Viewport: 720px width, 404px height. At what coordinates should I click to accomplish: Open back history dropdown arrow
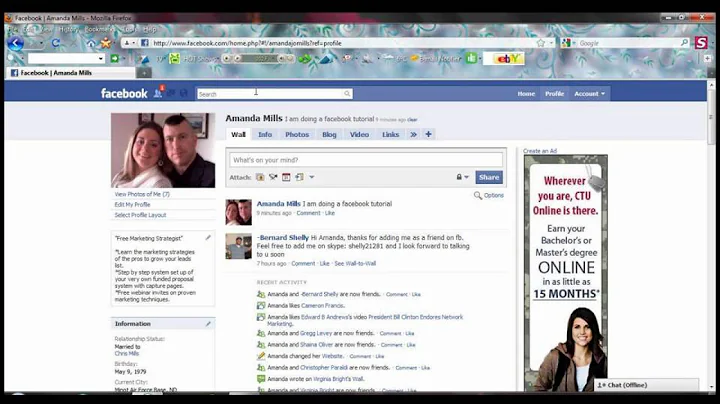(41, 44)
